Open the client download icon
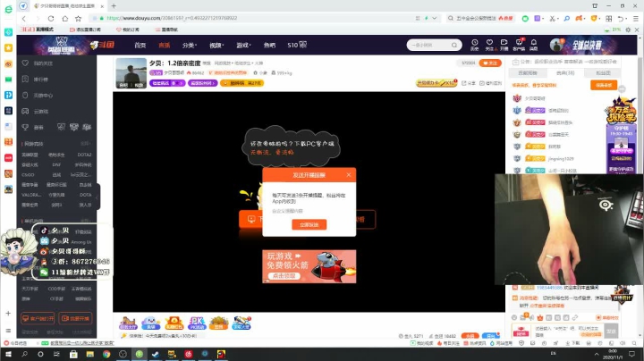The image size is (644, 361). coord(519,45)
